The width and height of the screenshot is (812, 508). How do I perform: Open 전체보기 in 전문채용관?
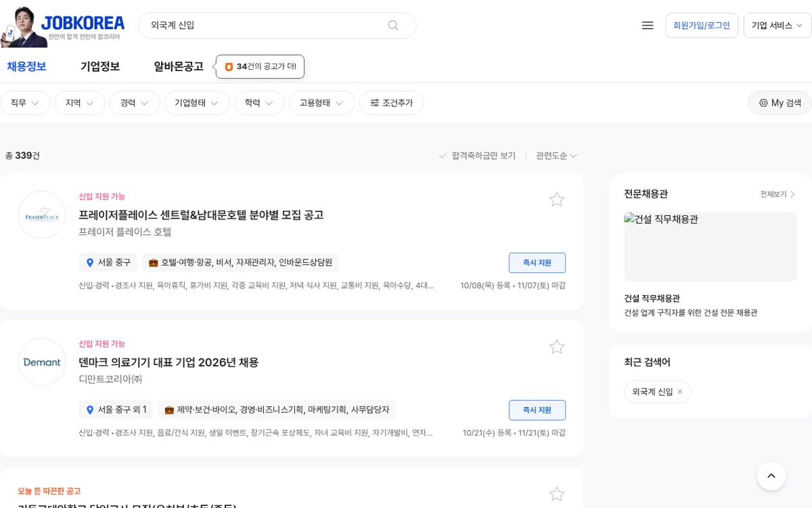pyautogui.click(x=777, y=194)
